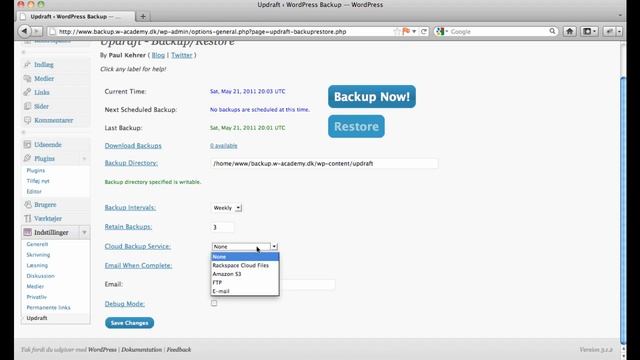640x360 pixels.
Task: Open the Dokumentation footer link
Action: coord(141,350)
